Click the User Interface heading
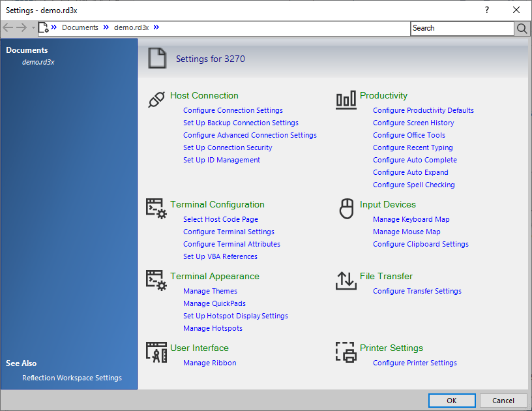Image resolution: width=532 pixels, height=411 pixels. click(199, 348)
